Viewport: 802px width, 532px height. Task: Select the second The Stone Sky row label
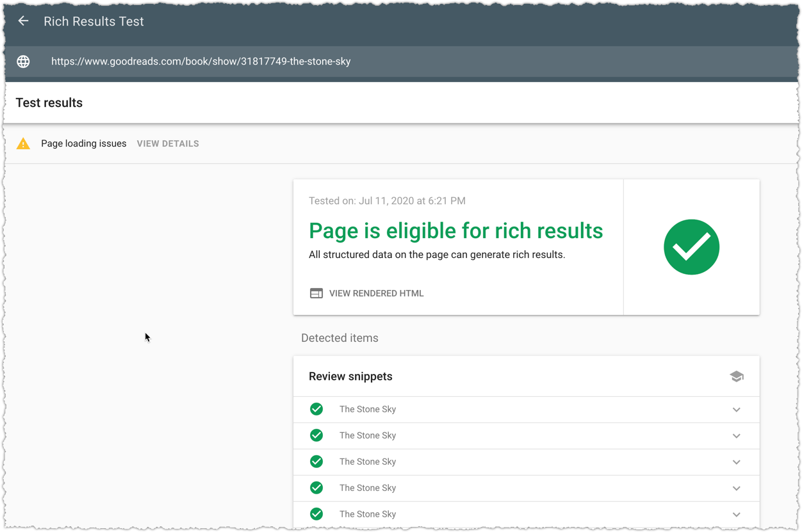click(x=368, y=435)
